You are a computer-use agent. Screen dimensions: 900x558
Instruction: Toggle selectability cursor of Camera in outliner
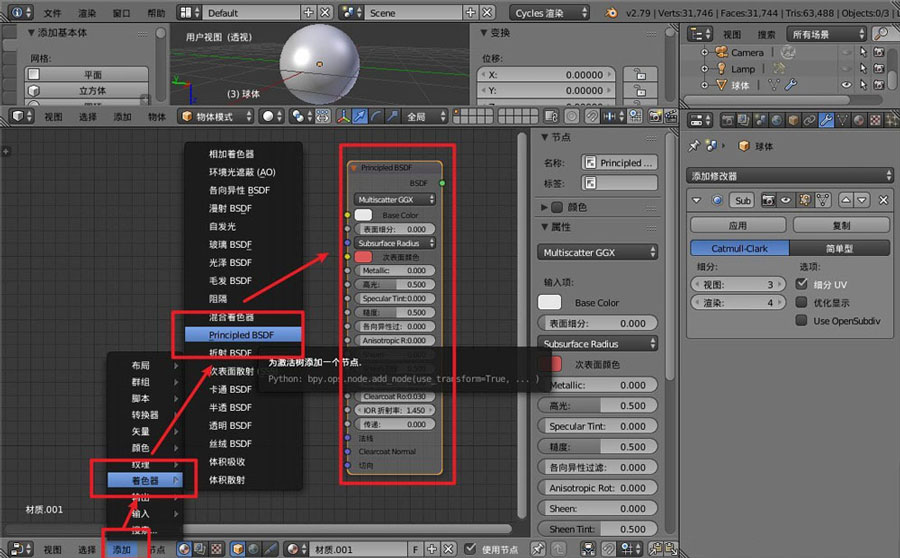pyautogui.click(x=863, y=52)
